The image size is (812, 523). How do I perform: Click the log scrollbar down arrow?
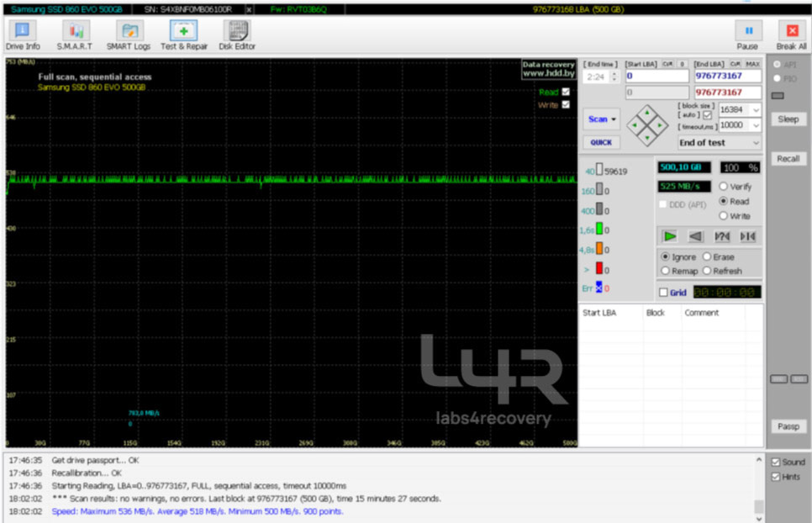coord(759,518)
